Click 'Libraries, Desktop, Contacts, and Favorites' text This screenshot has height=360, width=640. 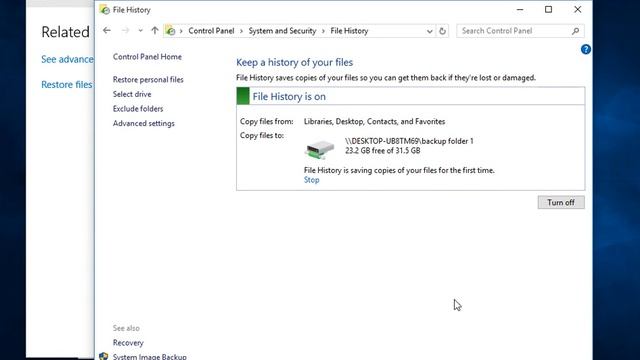tap(374, 122)
